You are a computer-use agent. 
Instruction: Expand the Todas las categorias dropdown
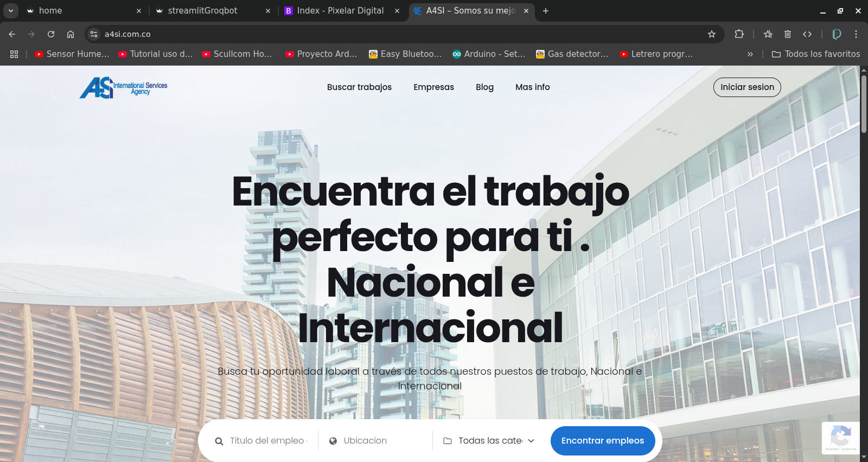489,441
